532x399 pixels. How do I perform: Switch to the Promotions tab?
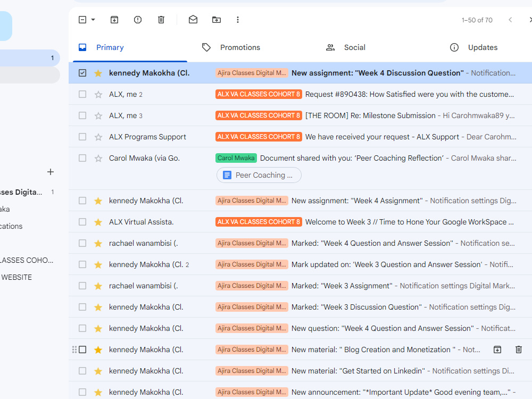240,47
